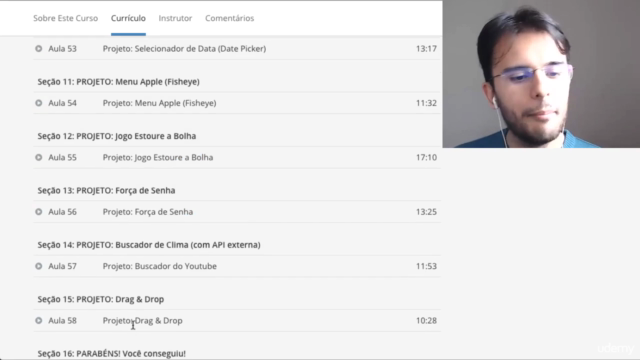Click the play icon for Aula 53
The height and width of the screenshot is (360, 640).
38,49
